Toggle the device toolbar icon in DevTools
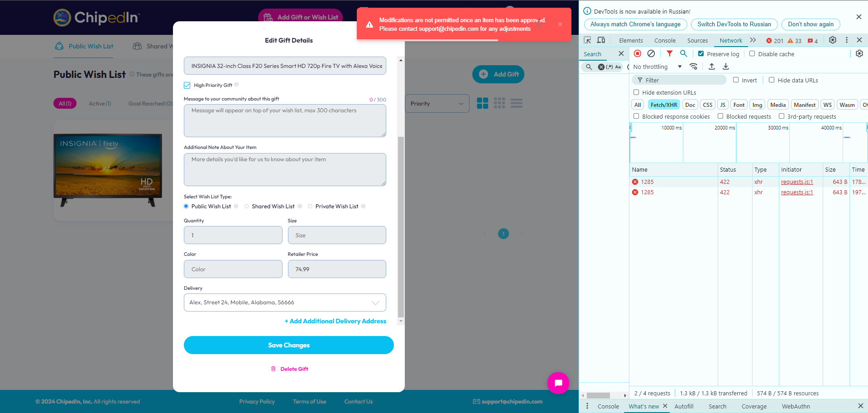The width and height of the screenshot is (868, 413). (x=601, y=40)
